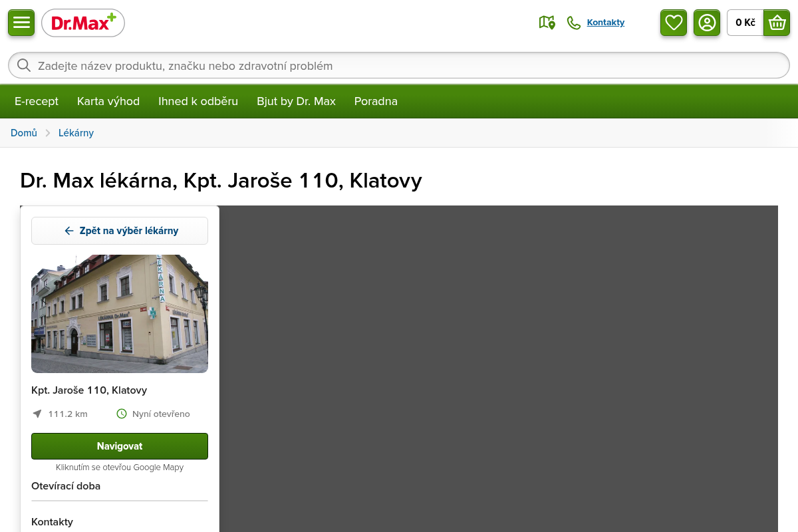Open the Kontakty link in header
The height and width of the screenshot is (532, 798).
click(x=606, y=23)
